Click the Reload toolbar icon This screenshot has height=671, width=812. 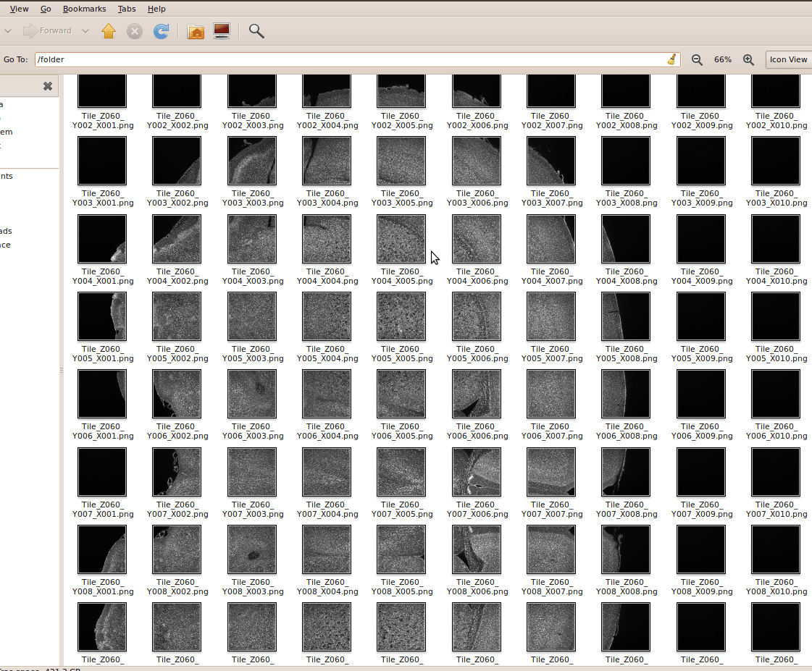point(161,31)
